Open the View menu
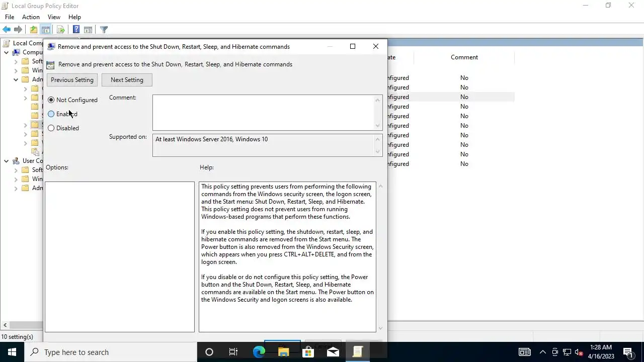This screenshot has width=644, height=362. click(54, 17)
